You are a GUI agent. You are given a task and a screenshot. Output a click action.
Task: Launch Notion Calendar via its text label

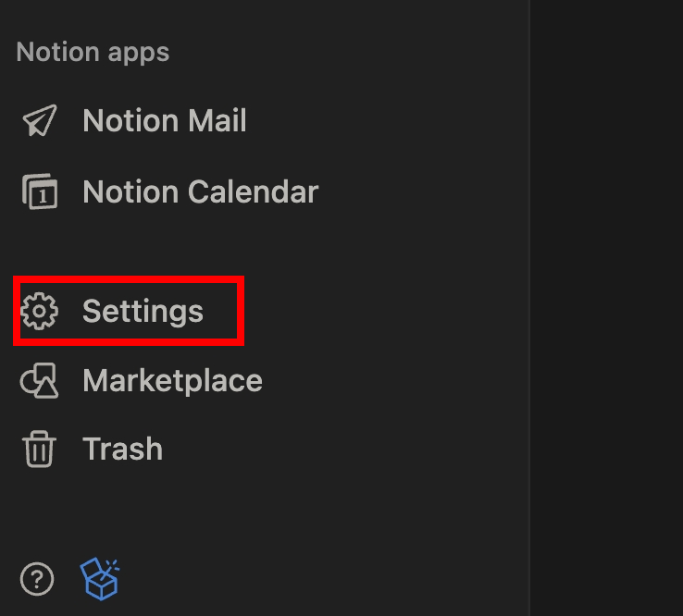200,192
